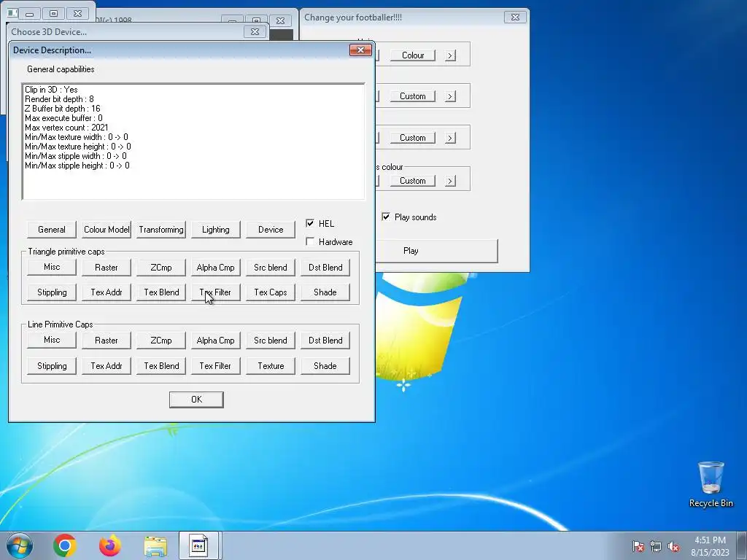This screenshot has height=560, width=747.
Task: Show the clock and date calendar
Action: click(710, 546)
